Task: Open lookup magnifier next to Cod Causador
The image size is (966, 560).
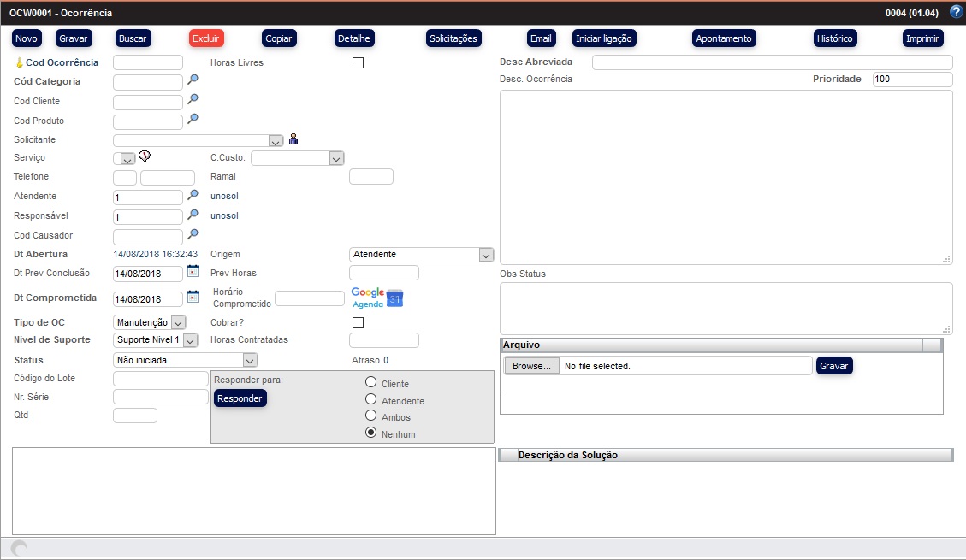Action: coord(193,234)
